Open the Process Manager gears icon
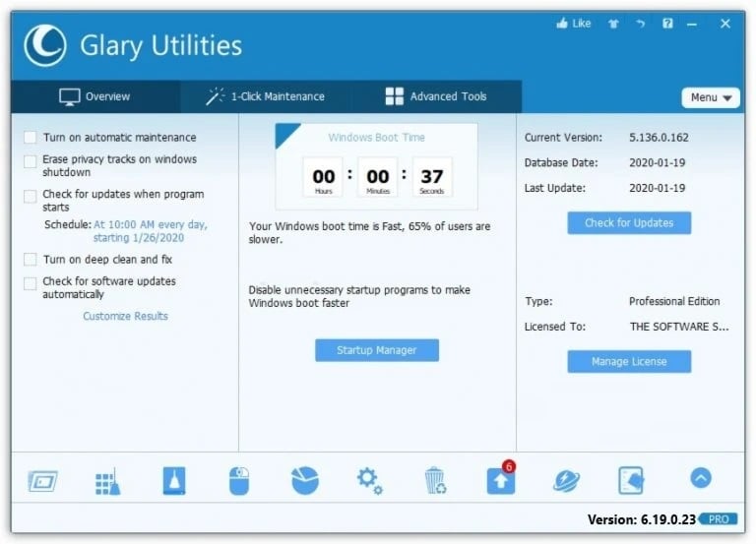The width and height of the screenshot is (756, 544). [x=370, y=481]
